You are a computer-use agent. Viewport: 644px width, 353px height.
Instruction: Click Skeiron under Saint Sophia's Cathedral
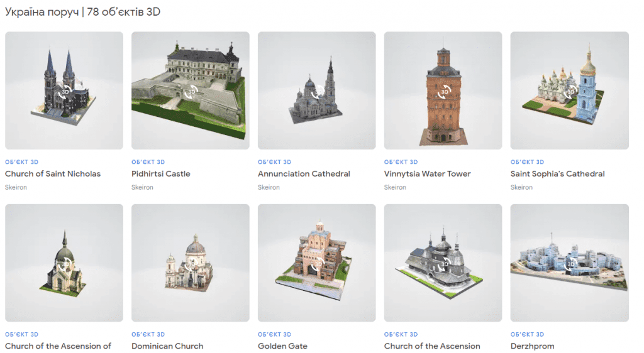(521, 187)
